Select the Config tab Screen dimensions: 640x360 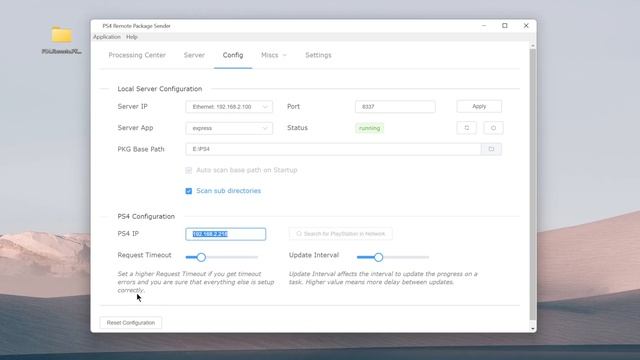pyautogui.click(x=233, y=55)
